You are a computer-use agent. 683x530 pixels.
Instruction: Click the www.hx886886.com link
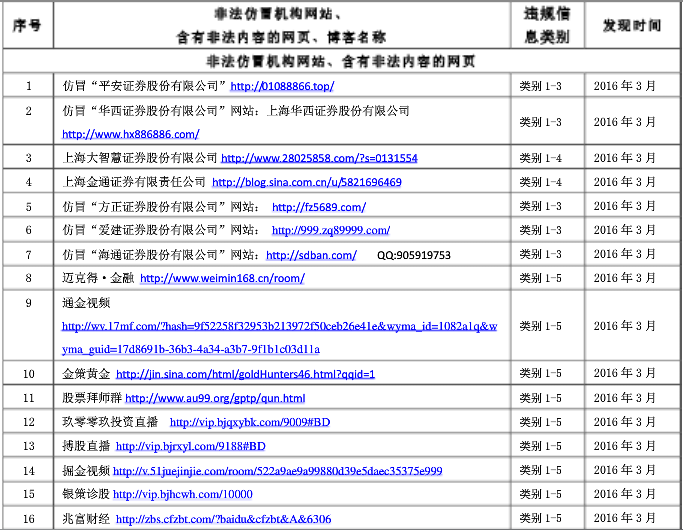tap(130, 133)
